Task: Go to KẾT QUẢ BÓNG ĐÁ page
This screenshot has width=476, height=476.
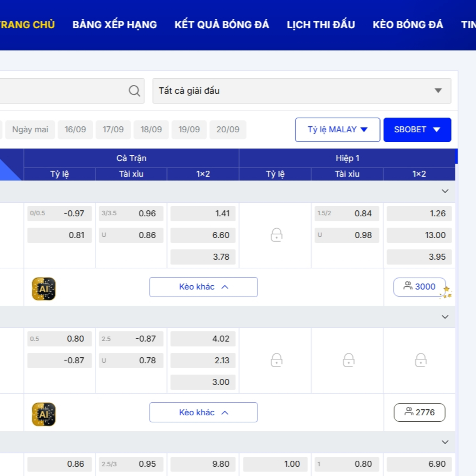Action: [222, 25]
